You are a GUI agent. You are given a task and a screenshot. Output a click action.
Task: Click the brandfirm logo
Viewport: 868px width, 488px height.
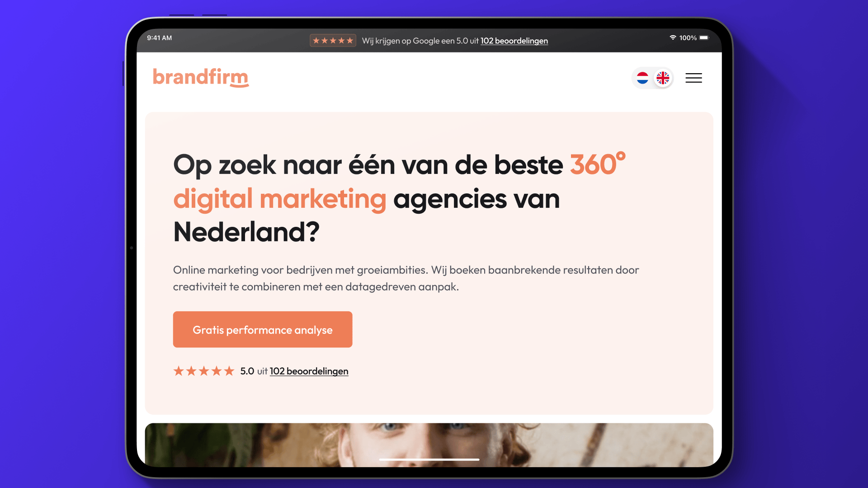coord(201,77)
